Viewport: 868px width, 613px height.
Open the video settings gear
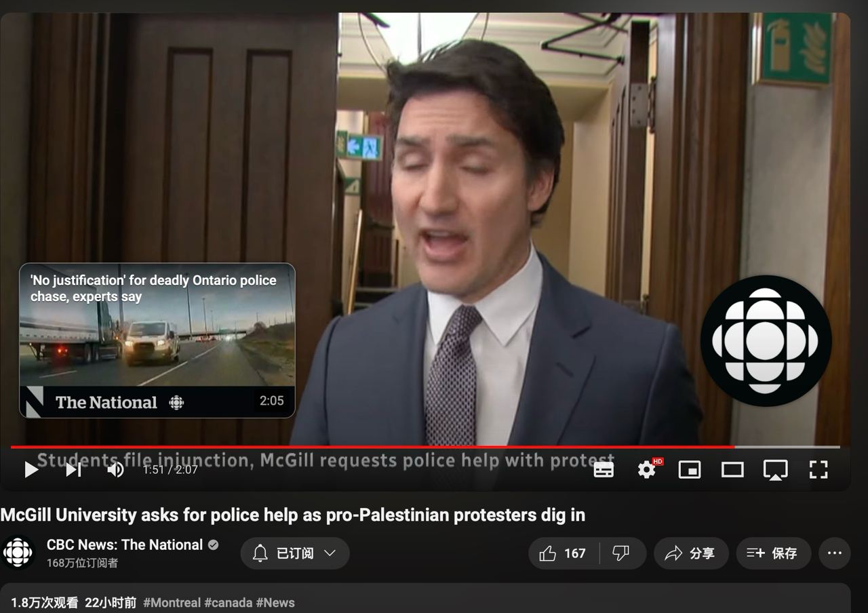coord(647,469)
